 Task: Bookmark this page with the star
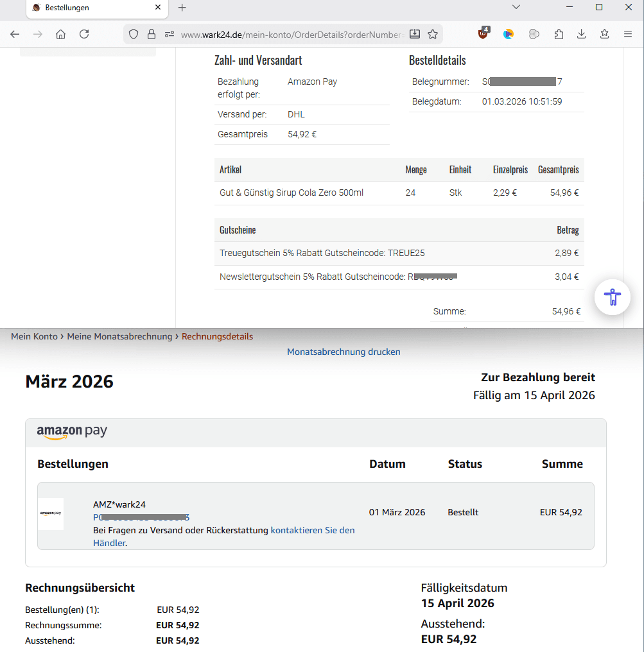point(433,34)
